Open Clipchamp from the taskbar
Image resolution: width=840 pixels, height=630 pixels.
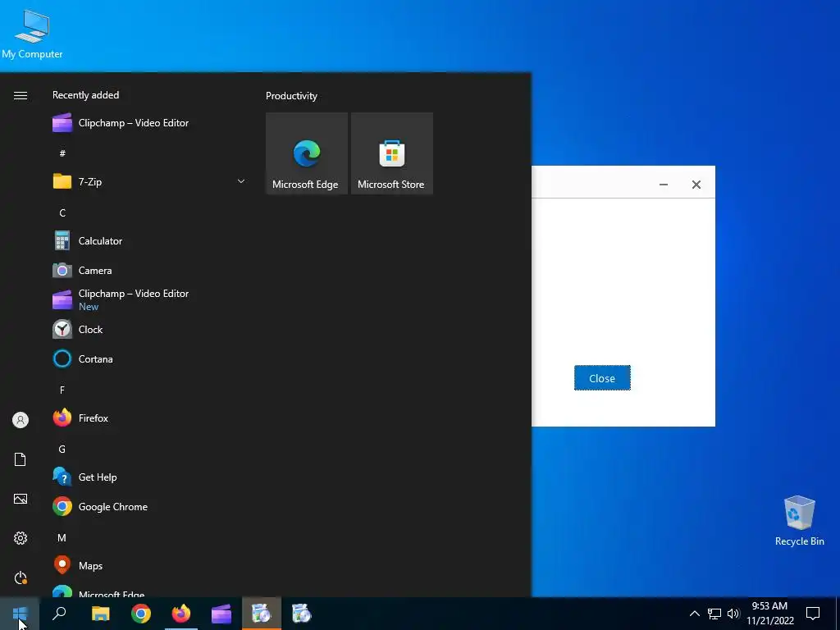pyautogui.click(x=221, y=614)
